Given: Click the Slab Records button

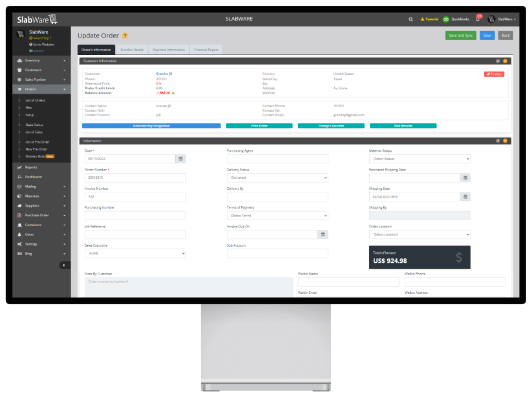Looking at the screenshot, I should click(x=403, y=126).
